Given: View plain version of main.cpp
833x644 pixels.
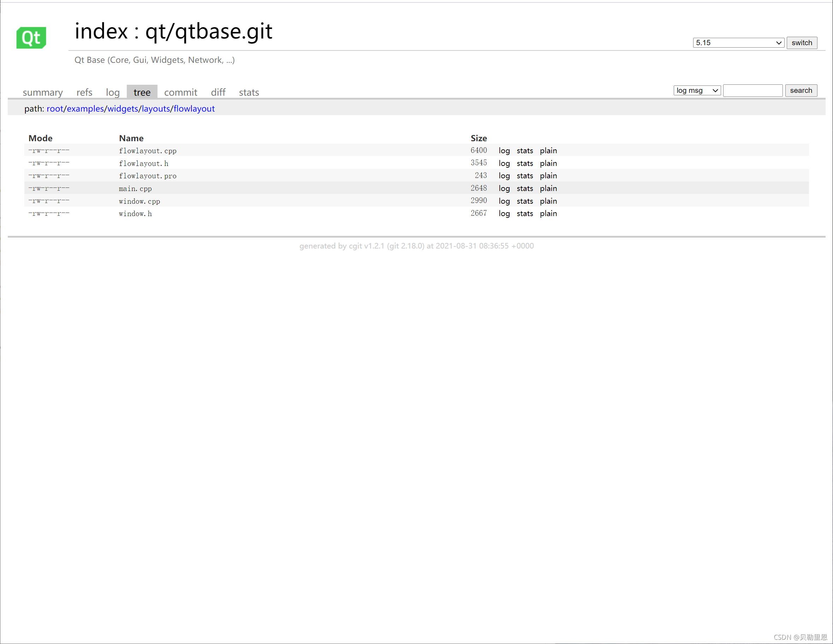Looking at the screenshot, I should (548, 188).
